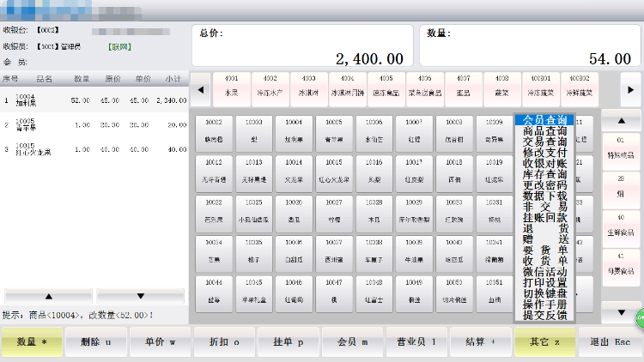Screen dimensions: 644x362
Task: Choose 会员查询 from the popup menu
Action: click(x=544, y=120)
